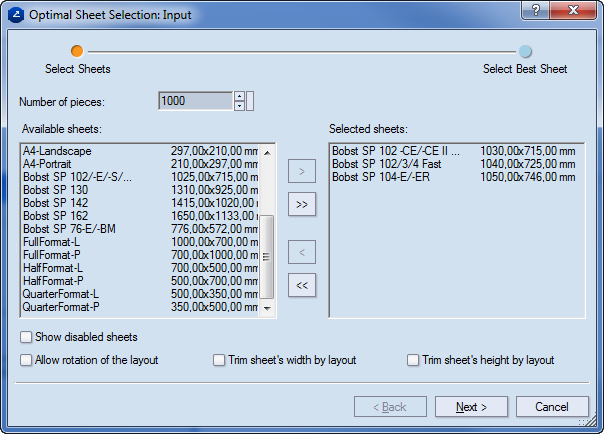This screenshot has height=434, width=604.
Task: Decrease number of pieces with down arrow
Action: [239, 105]
